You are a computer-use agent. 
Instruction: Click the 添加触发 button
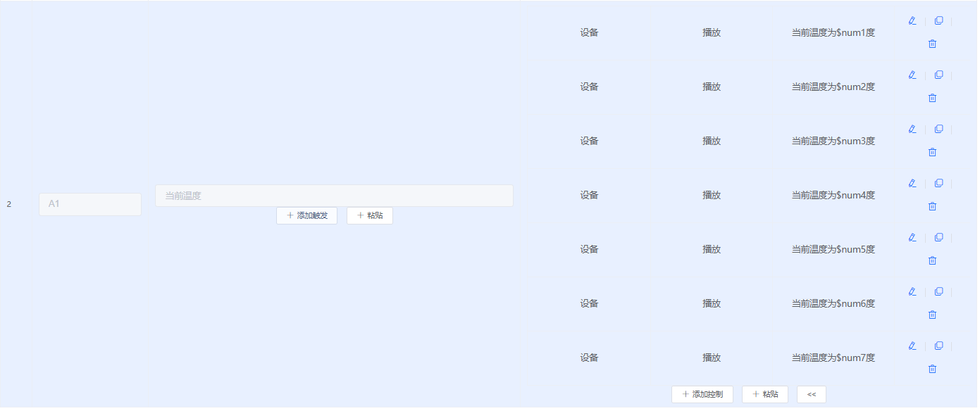click(x=306, y=215)
